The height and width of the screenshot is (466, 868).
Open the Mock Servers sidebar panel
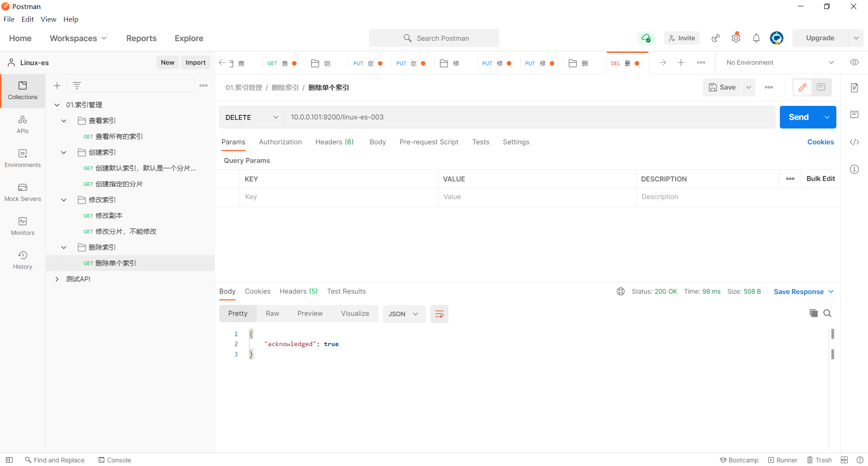click(x=23, y=193)
